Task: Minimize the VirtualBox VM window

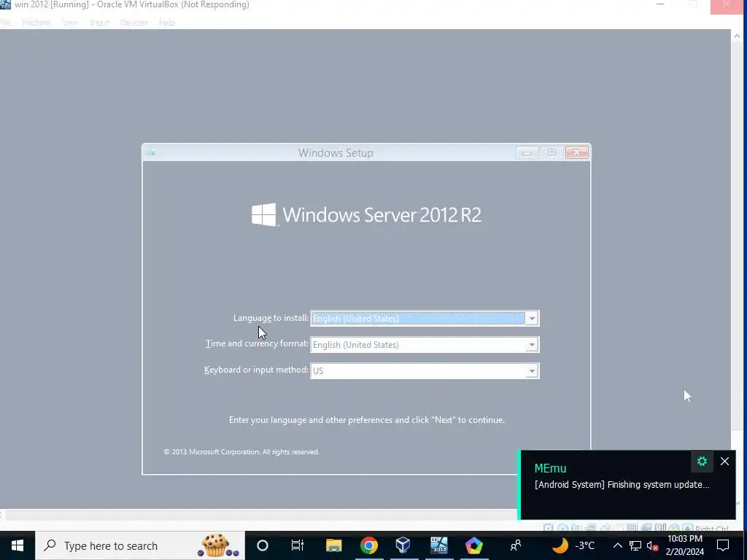Action: coord(660,4)
